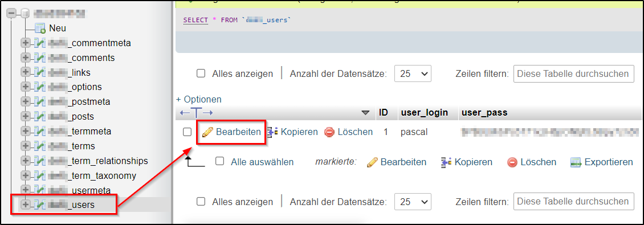The width and height of the screenshot is (644, 225).
Task: Click the database cylinder icon at tree top
Action: (25, 14)
